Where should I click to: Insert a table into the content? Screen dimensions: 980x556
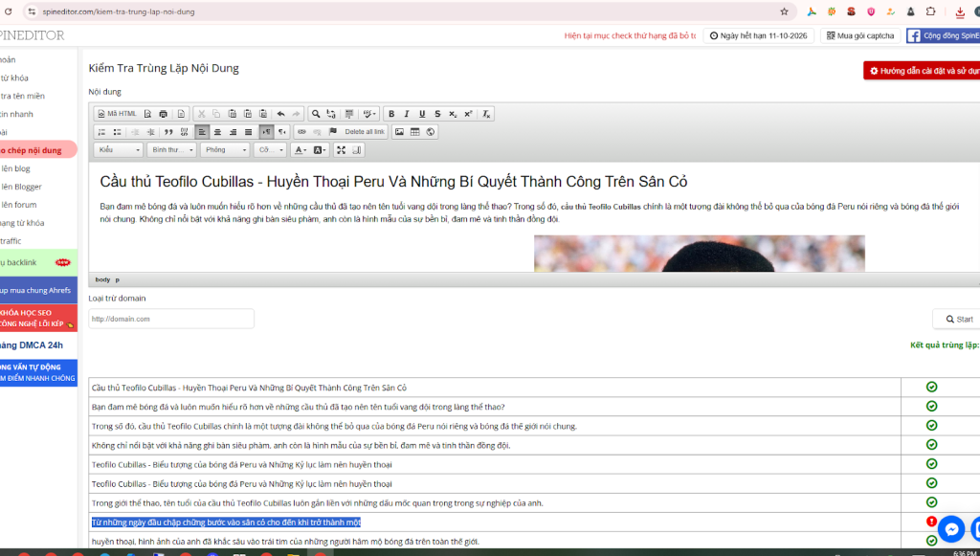[415, 132]
